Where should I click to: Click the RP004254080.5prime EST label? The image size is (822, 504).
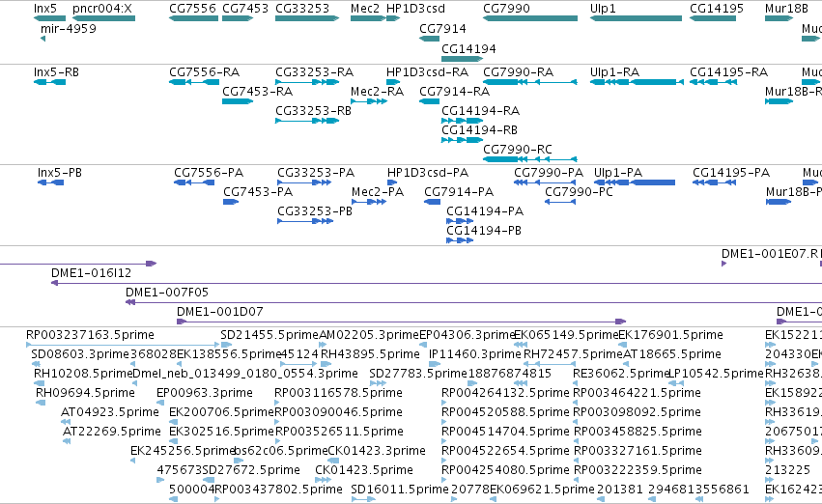[505, 470]
